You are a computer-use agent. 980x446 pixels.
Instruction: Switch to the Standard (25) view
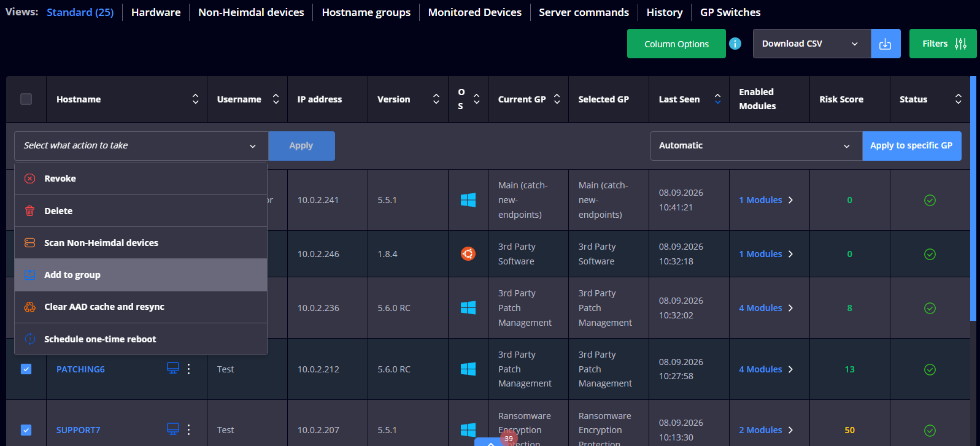pos(80,12)
